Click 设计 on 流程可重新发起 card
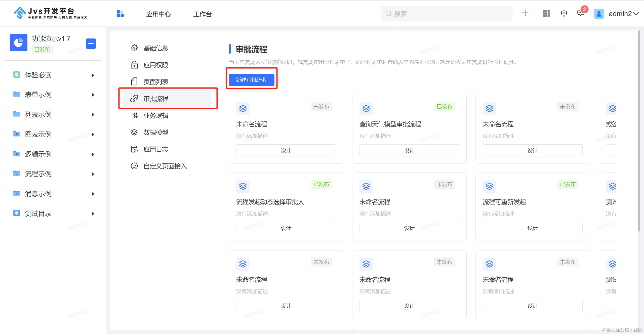This screenshot has height=334, width=644. (532, 228)
